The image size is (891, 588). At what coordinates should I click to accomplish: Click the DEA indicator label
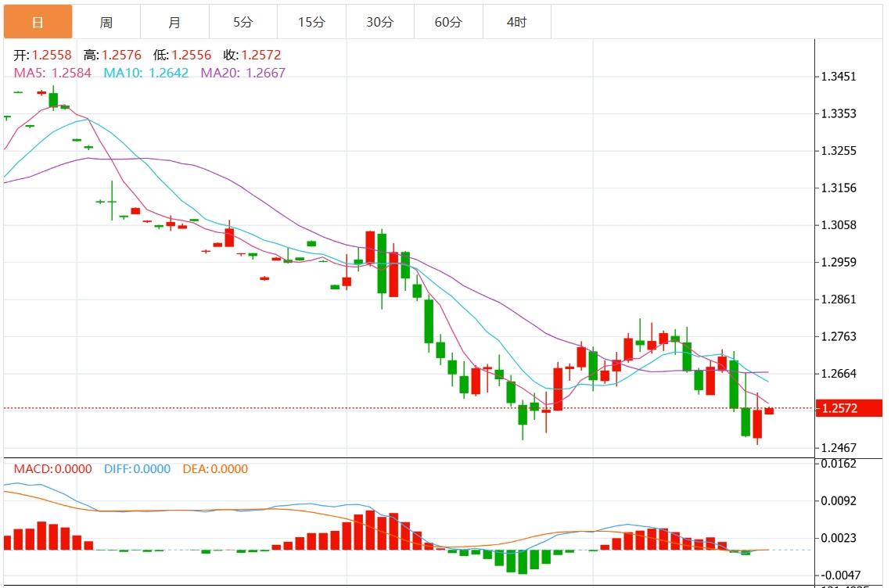[x=215, y=469]
